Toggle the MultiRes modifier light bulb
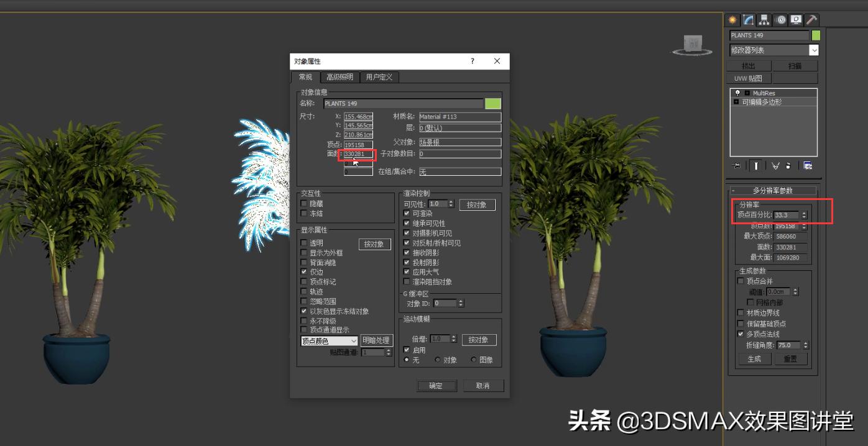This screenshot has width=868, height=446. [738, 93]
